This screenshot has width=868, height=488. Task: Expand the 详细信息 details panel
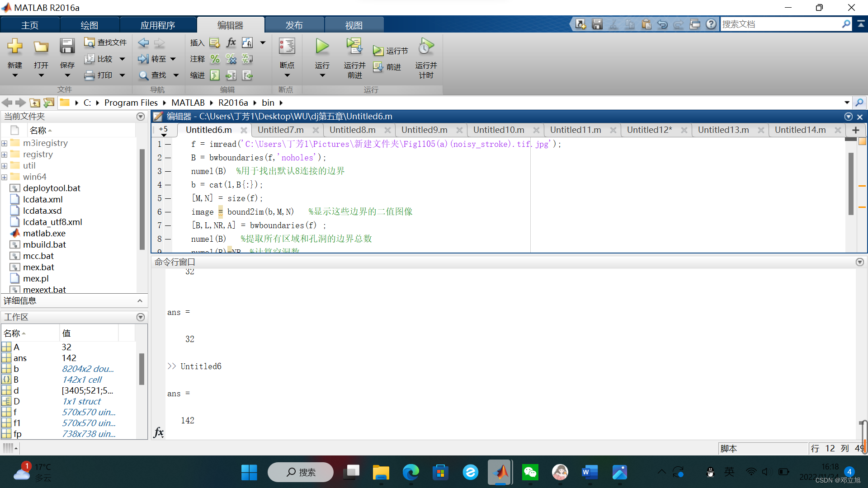pos(140,301)
